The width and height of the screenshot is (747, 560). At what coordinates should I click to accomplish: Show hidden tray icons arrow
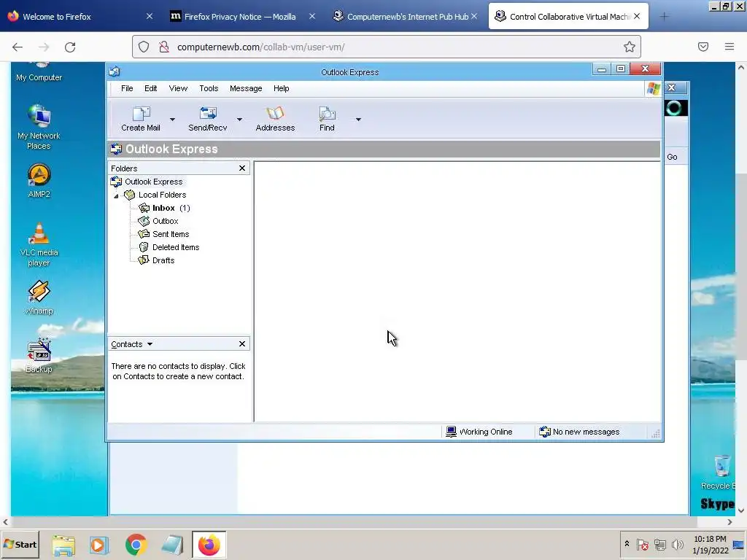point(627,544)
